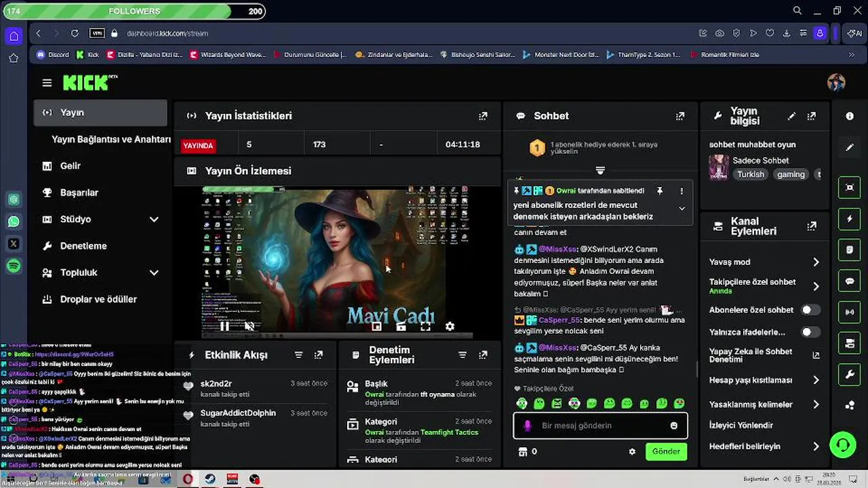The height and width of the screenshot is (488, 868).
Task: Unpin the pinned chat message
Action: point(659,191)
